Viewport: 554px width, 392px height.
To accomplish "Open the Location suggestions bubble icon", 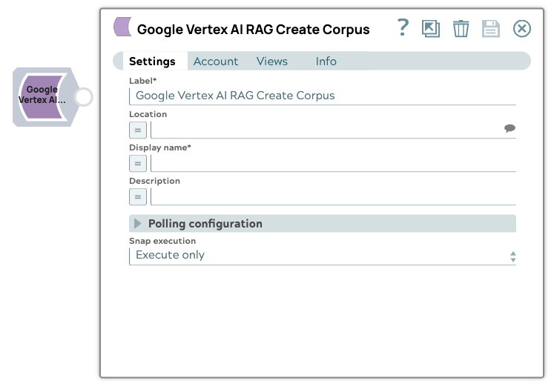I will pyautogui.click(x=510, y=129).
